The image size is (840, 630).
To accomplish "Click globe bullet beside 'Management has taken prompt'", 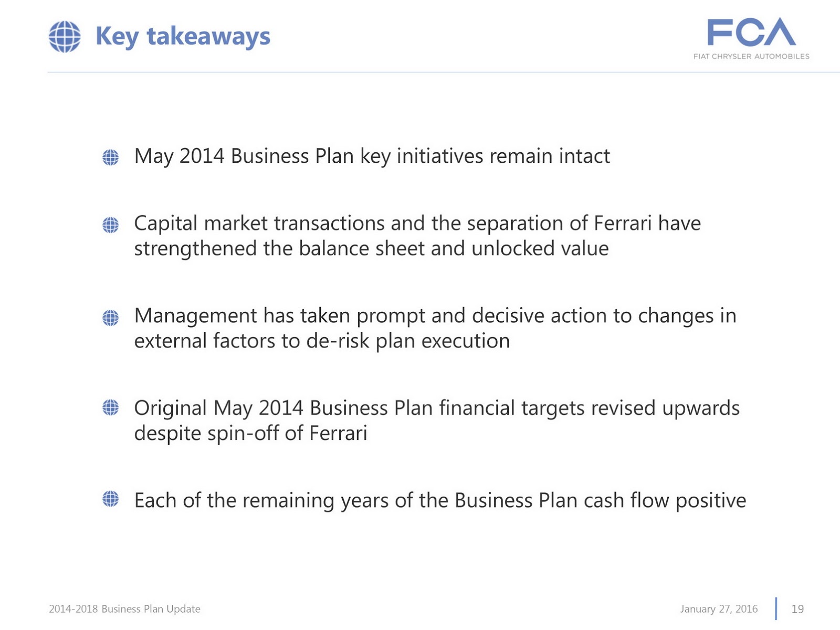I will [110, 317].
